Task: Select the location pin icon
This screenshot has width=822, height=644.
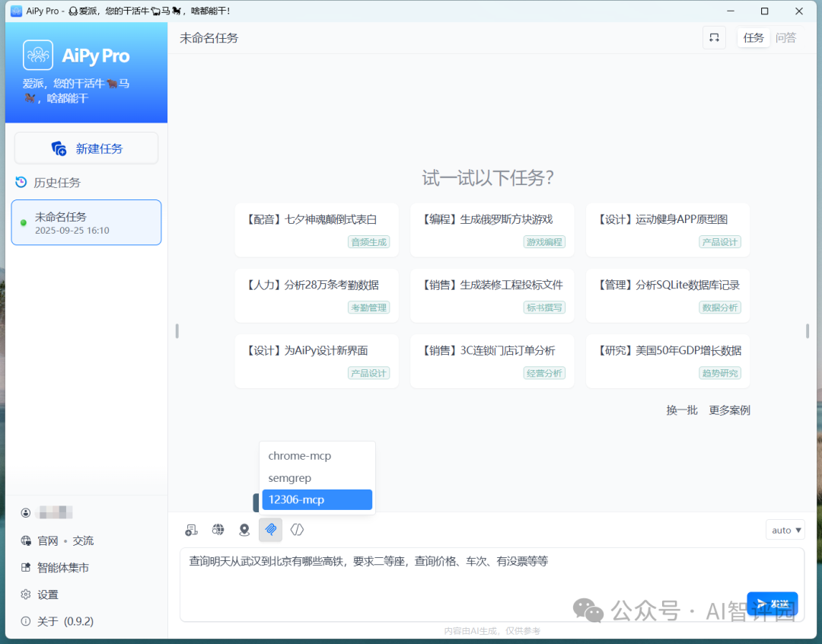Action: (244, 529)
